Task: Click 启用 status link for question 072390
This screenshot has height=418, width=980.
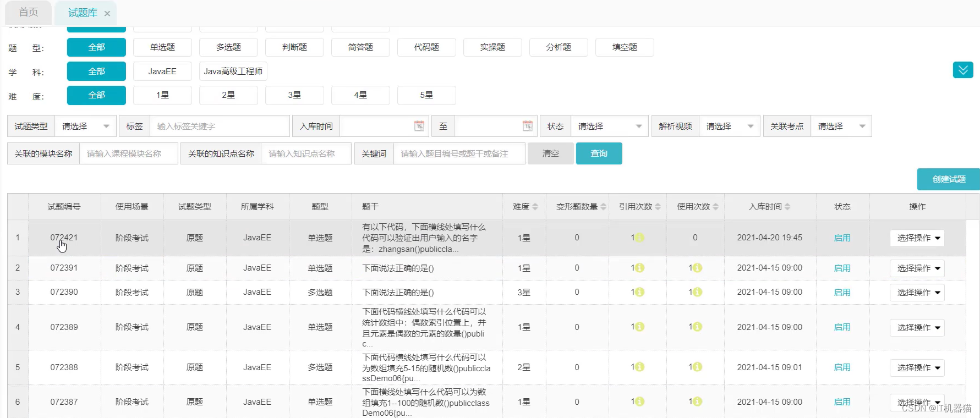Action: (x=842, y=292)
